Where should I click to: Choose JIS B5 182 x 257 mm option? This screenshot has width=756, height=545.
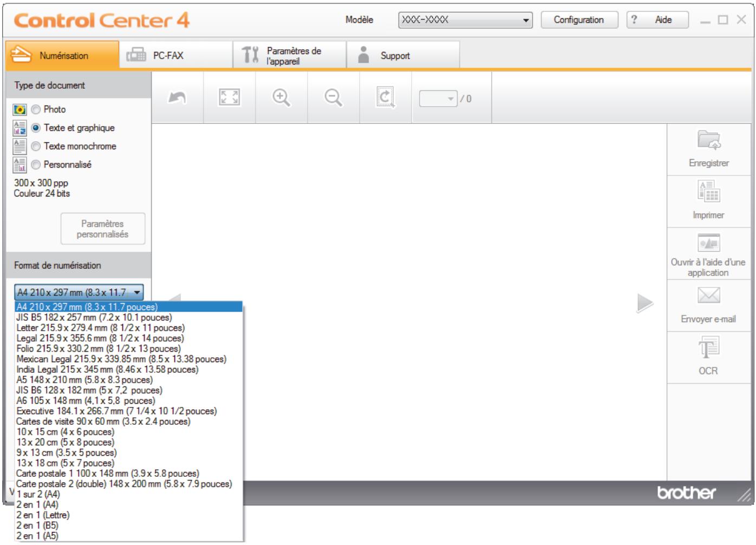[129, 317]
